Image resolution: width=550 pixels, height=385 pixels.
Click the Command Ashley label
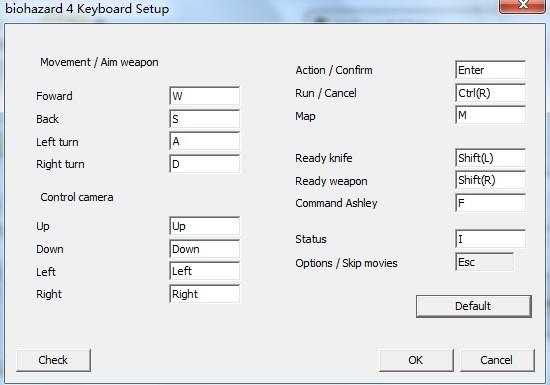(x=336, y=203)
